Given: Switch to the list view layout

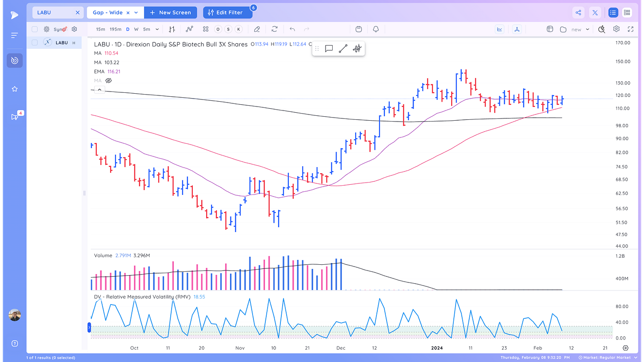Looking at the screenshot, I should (613, 12).
